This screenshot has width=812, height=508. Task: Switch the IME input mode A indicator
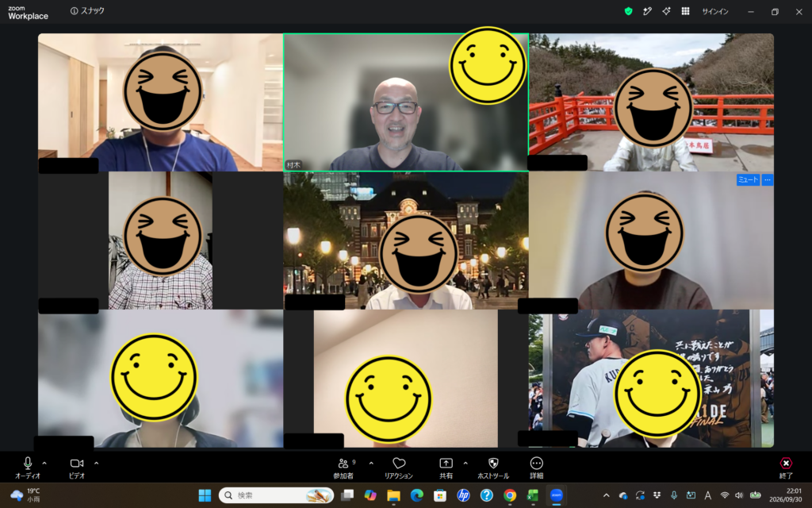[x=707, y=495]
